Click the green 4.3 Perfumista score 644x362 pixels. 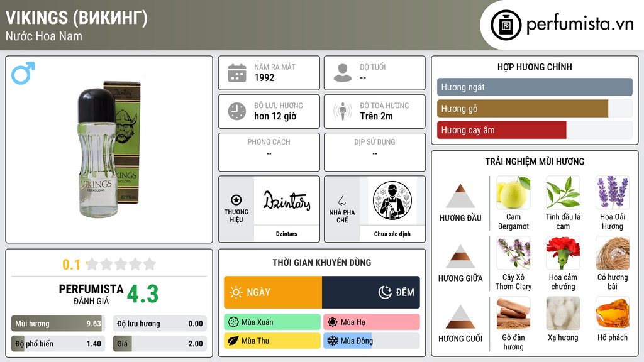pyautogui.click(x=143, y=294)
